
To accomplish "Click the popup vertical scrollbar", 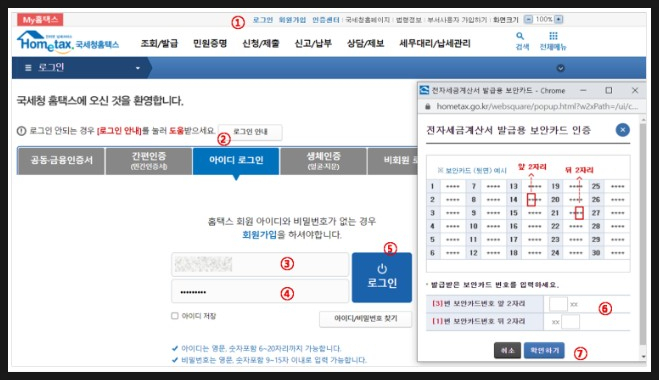I will [643, 234].
